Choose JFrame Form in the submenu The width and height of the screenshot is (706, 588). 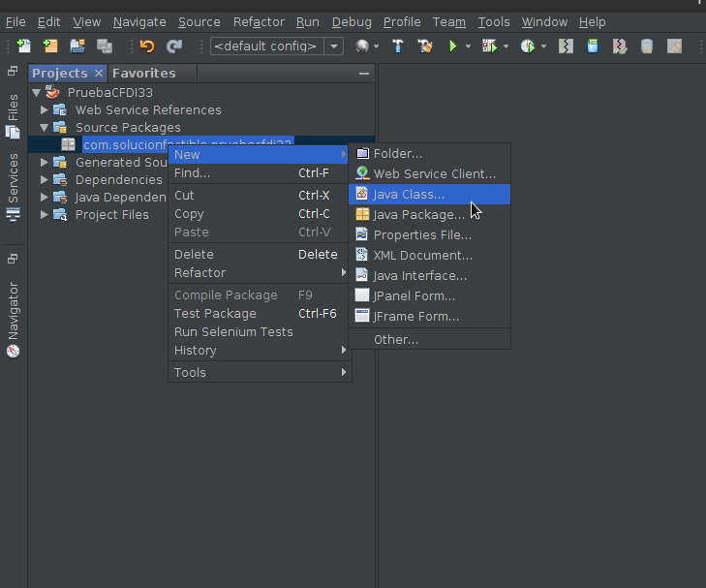(415, 317)
